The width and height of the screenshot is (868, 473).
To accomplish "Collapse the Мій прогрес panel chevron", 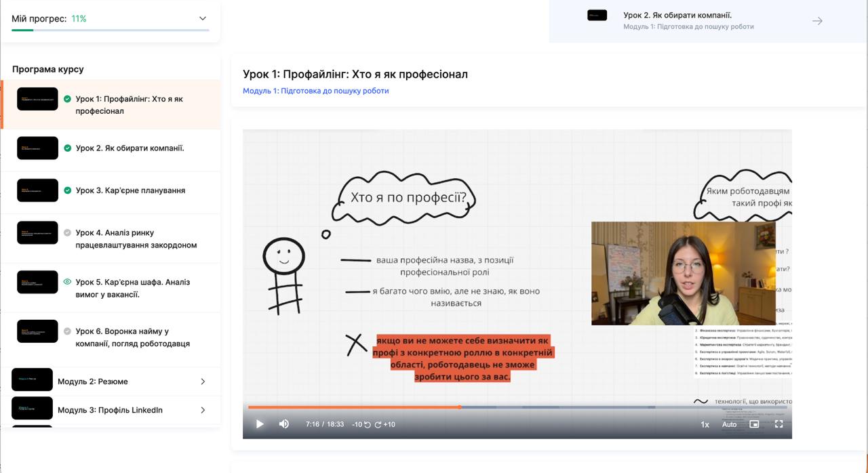I will (202, 18).
